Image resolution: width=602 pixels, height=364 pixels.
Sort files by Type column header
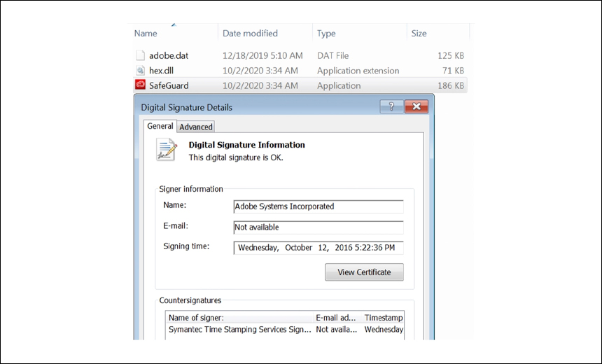pos(326,34)
